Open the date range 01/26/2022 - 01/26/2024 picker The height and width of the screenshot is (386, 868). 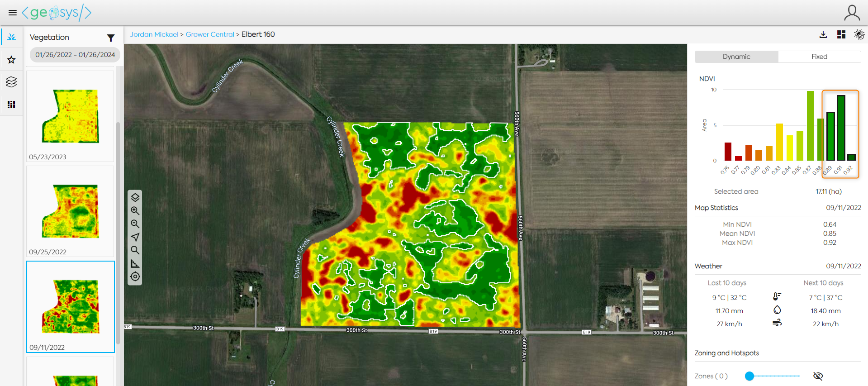[75, 55]
